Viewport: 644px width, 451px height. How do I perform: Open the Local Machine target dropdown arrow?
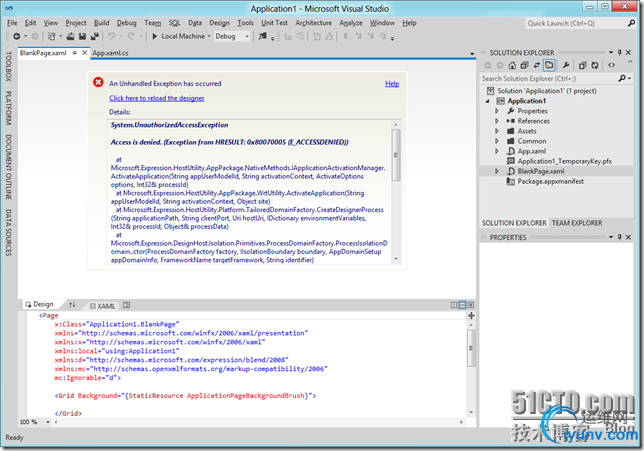point(209,36)
